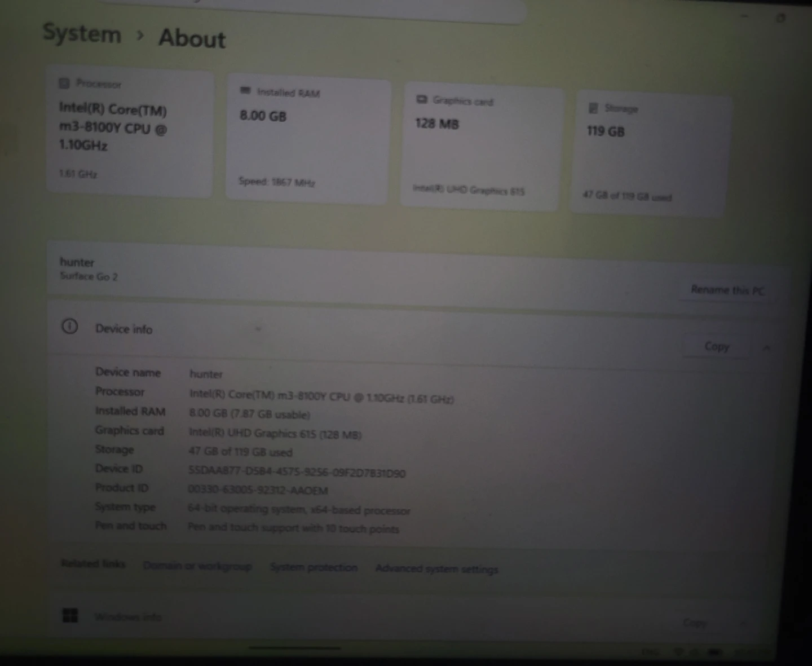The image size is (812, 666).
Task: Open the System protection link
Action: 314,567
